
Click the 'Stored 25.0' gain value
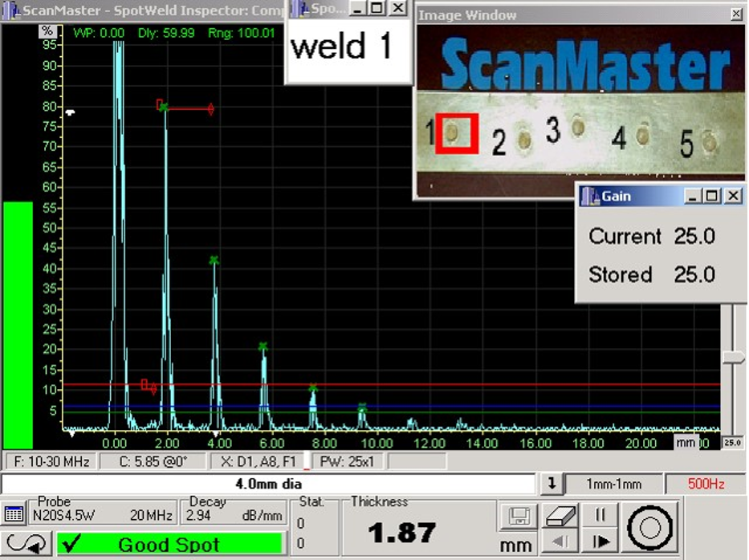tap(694, 274)
